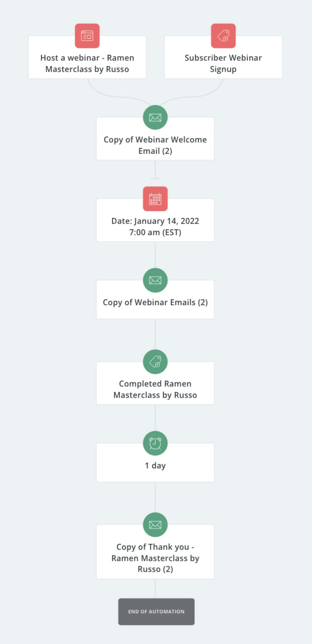Click the End of Automation block
312x644 pixels.
156,612
